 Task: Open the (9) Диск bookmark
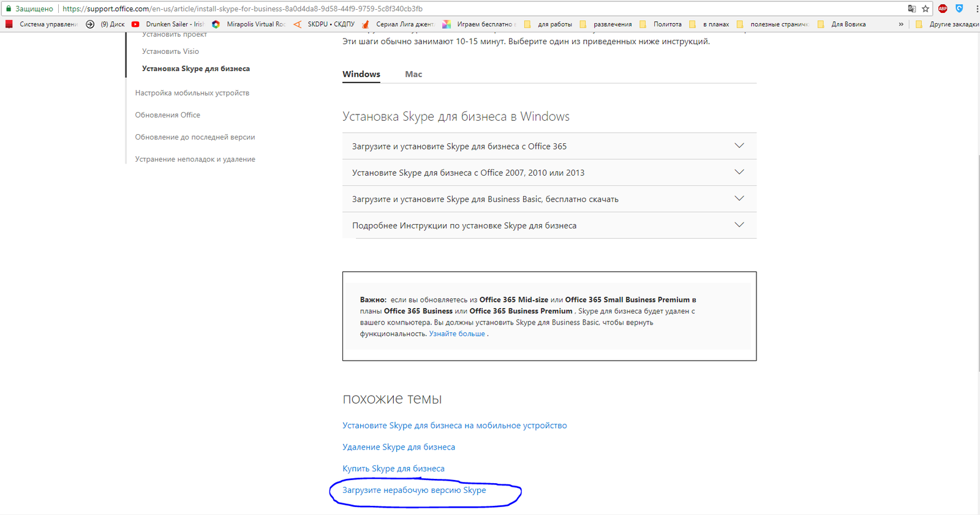tap(105, 24)
